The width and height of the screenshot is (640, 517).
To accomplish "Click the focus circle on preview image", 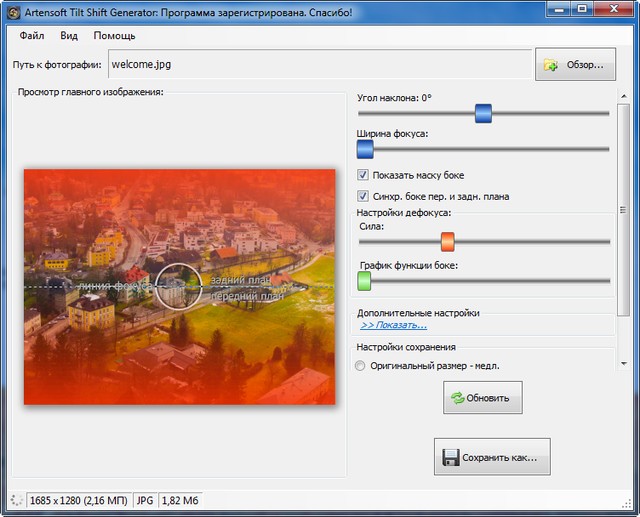I will point(178,286).
